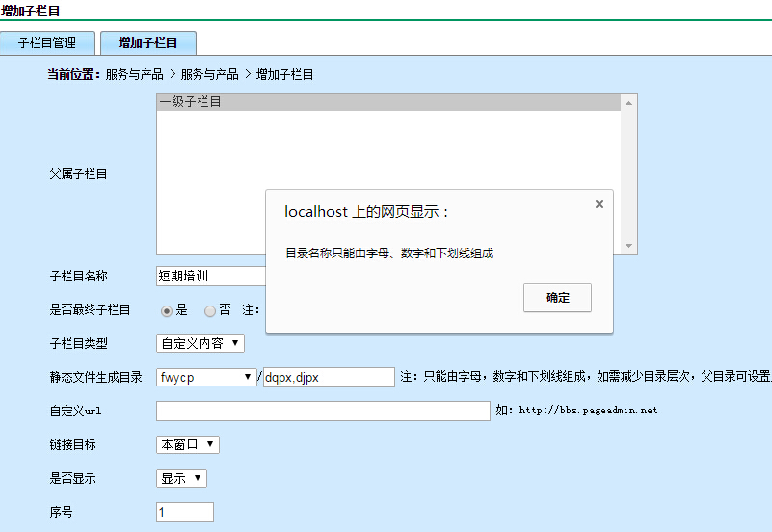Screen dimensions: 772x532
Task: Open the 子栏目类型 dropdown showing 自定义内容
Action: (200, 343)
